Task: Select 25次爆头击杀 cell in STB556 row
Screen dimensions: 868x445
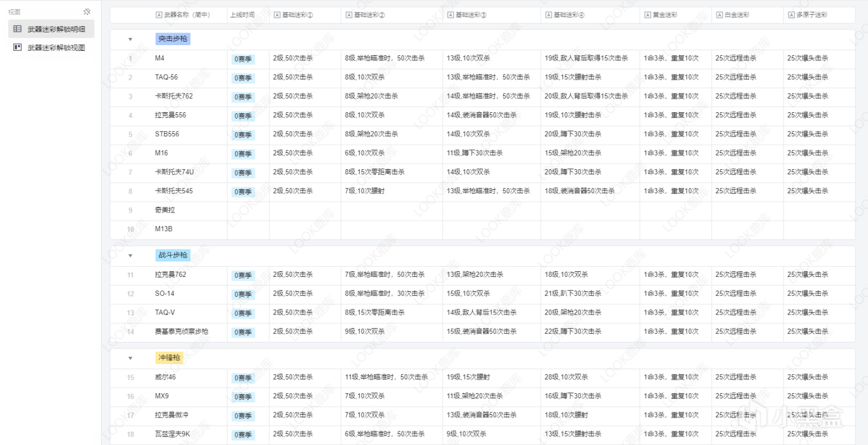Action: tap(820, 135)
